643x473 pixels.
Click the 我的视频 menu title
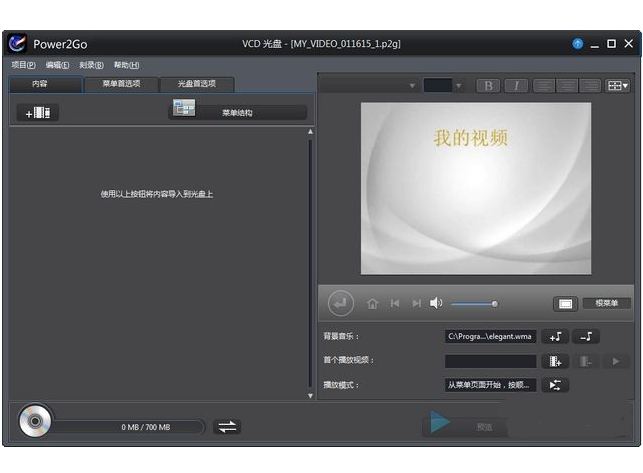[x=471, y=138]
